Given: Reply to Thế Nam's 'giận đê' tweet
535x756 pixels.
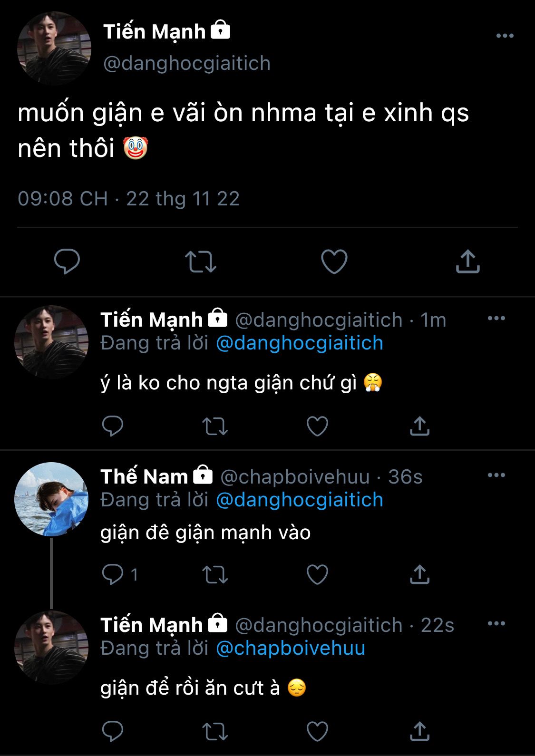Looking at the screenshot, I should pos(113,574).
